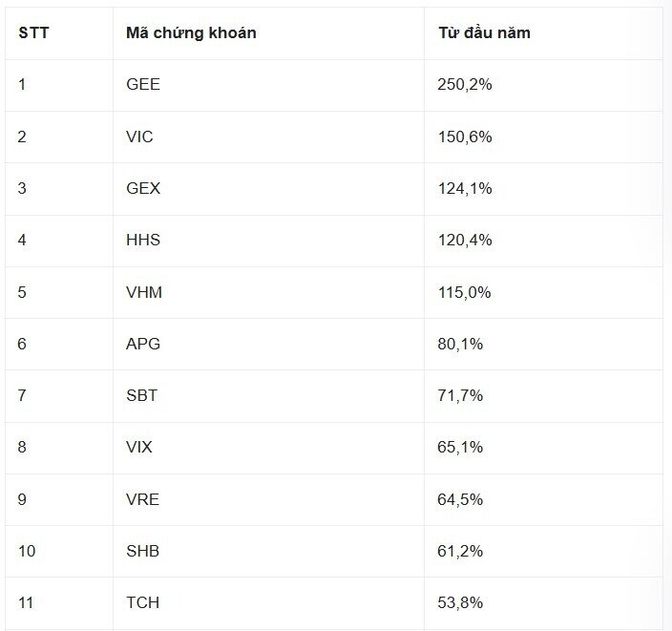Select the GEX ticker cell
672x631 pixels.
pos(143,189)
